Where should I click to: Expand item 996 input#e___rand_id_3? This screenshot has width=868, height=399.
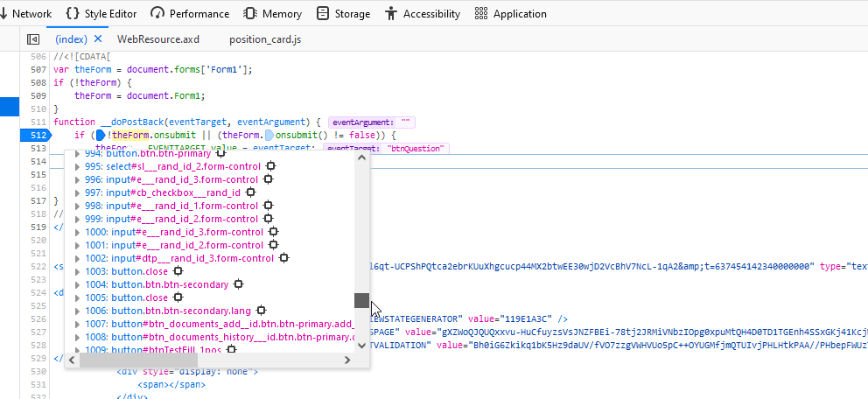pos(78,180)
